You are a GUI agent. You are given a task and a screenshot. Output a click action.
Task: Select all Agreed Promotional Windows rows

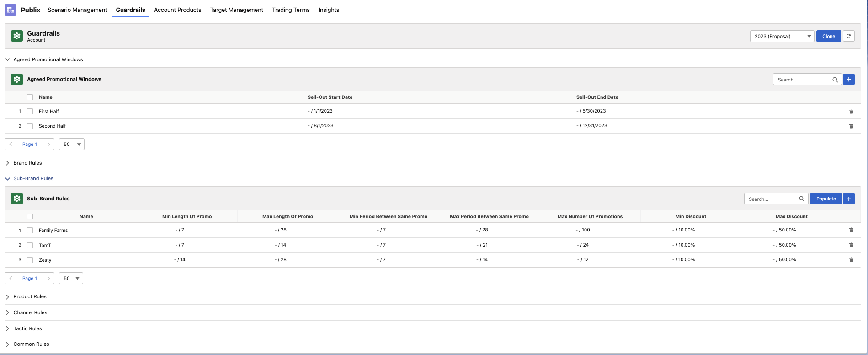pyautogui.click(x=30, y=97)
